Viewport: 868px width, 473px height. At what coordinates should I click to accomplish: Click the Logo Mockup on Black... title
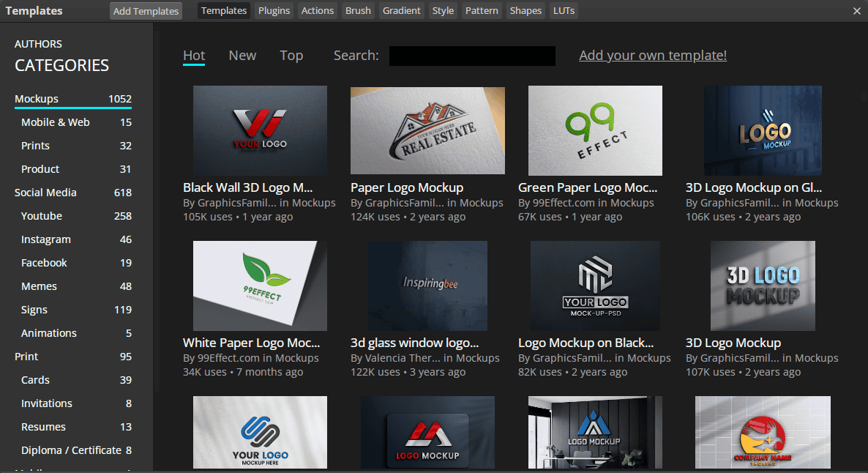[x=585, y=343]
